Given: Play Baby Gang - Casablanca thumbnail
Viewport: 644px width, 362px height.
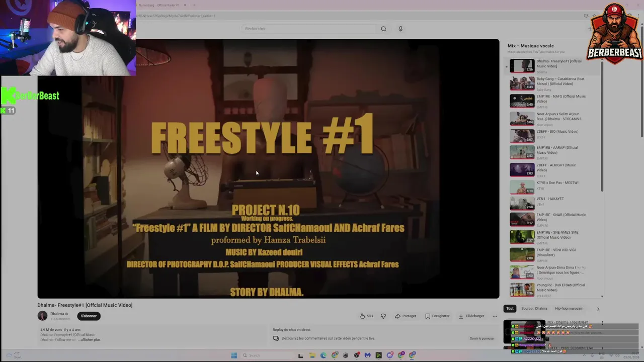Looking at the screenshot, I should 522,83.
